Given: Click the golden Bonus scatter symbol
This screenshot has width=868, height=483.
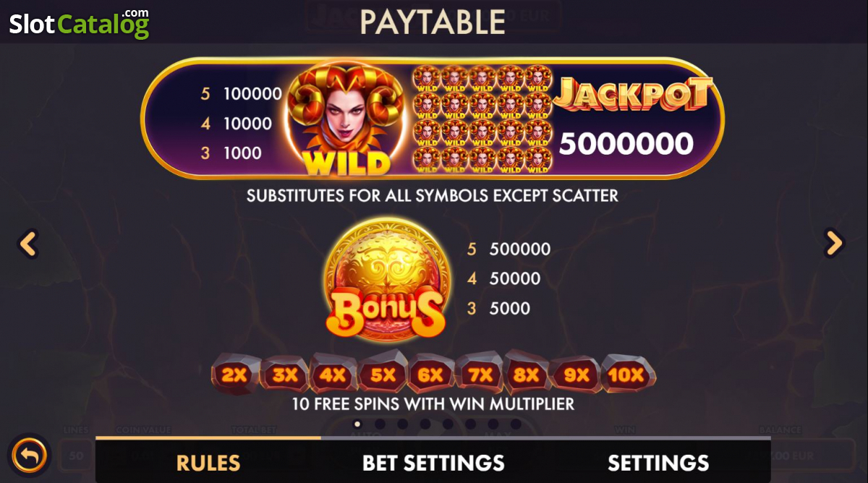Looking at the screenshot, I should [385, 280].
